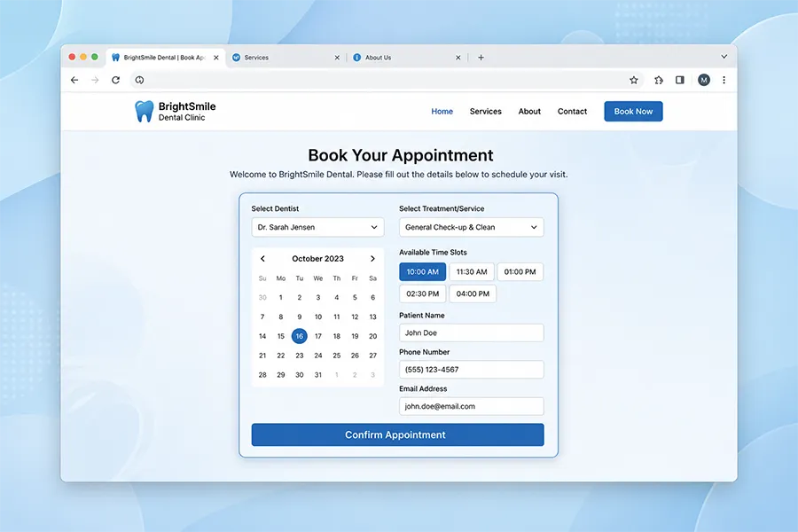Choose October 25 in the calendar
The width and height of the screenshot is (798, 532).
coord(336,356)
